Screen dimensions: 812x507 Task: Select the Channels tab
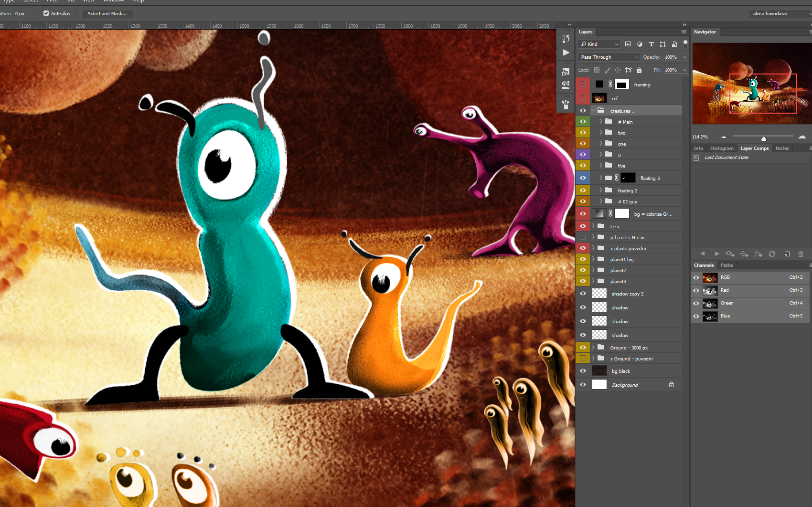pos(704,265)
